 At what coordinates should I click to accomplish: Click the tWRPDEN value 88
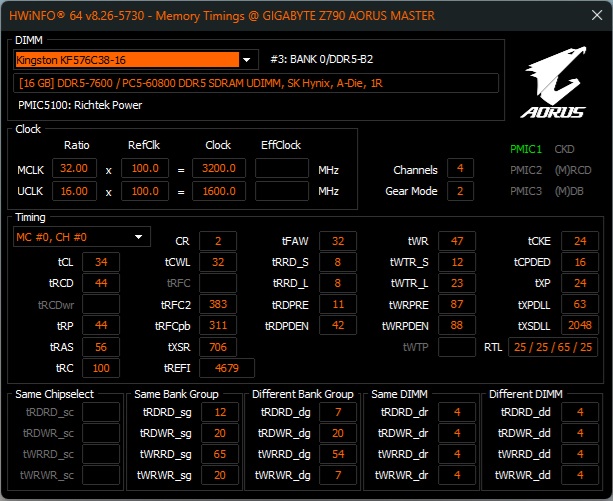(457, 326)
